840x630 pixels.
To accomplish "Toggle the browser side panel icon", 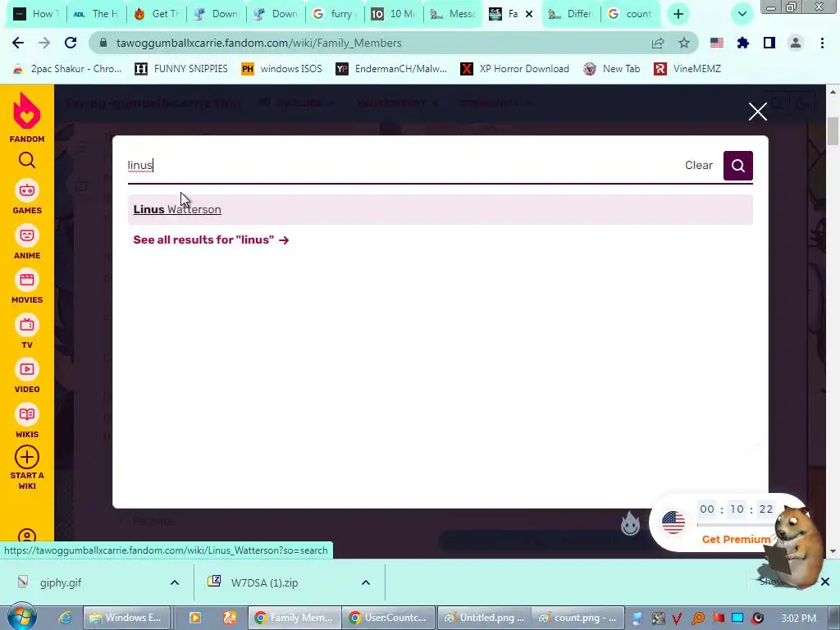I will pyautogui.click(x=769, y=43).
